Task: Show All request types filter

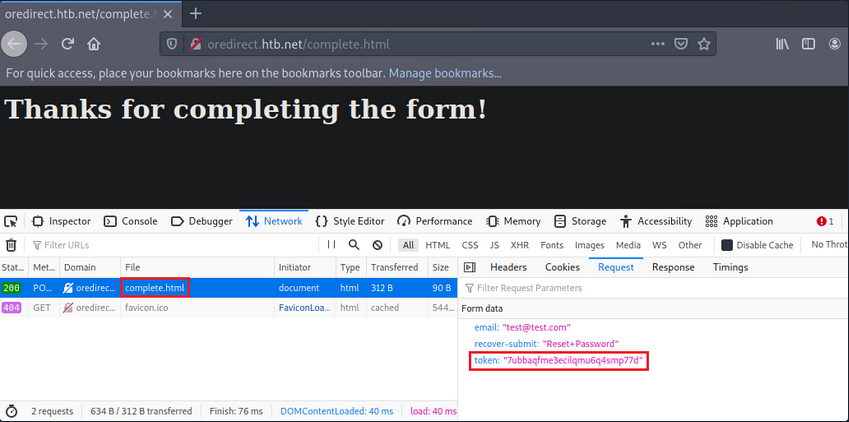Action: pos(408,245)
